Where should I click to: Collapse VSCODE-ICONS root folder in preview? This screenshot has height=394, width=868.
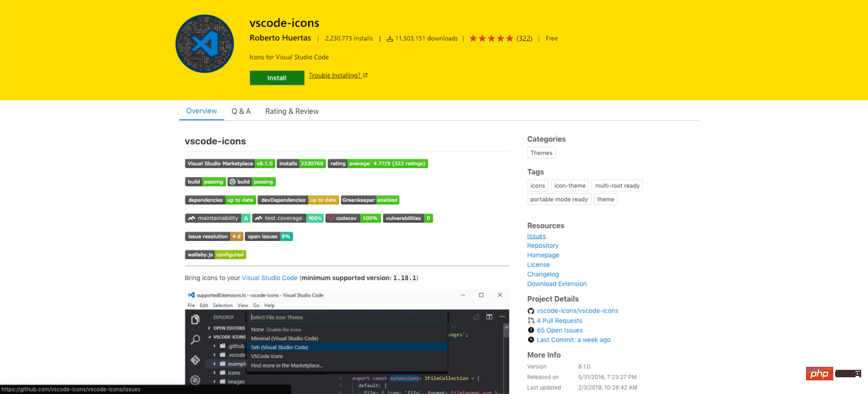pos(209,337)
